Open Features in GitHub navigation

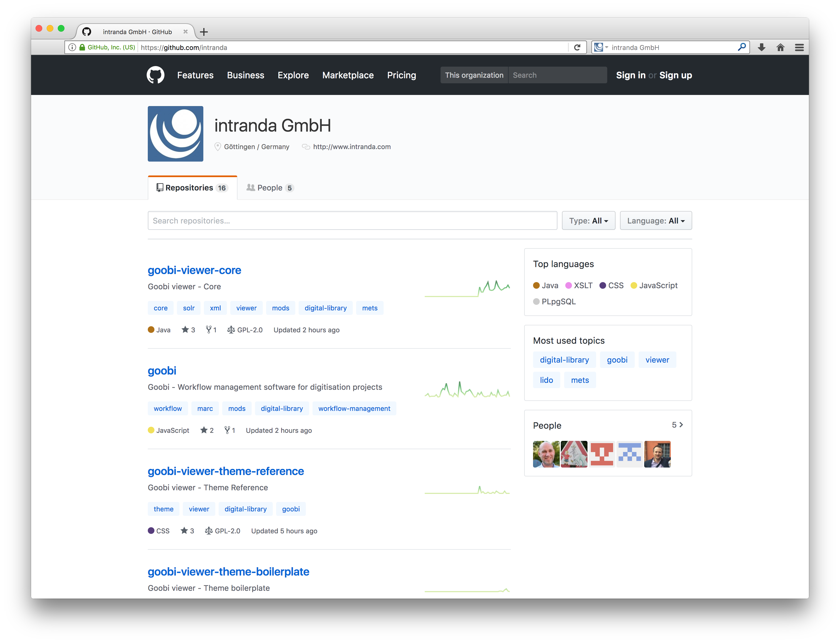pos(195,75)
